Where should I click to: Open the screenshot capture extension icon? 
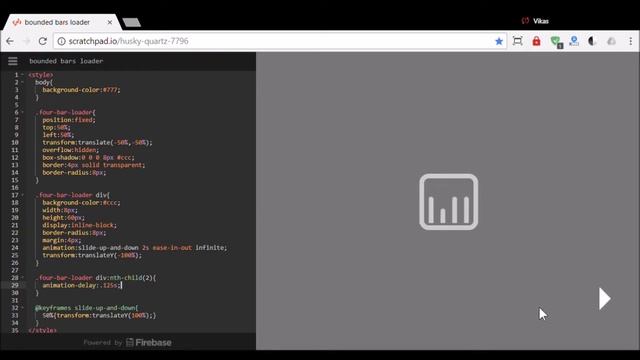[x=518, y=41]
